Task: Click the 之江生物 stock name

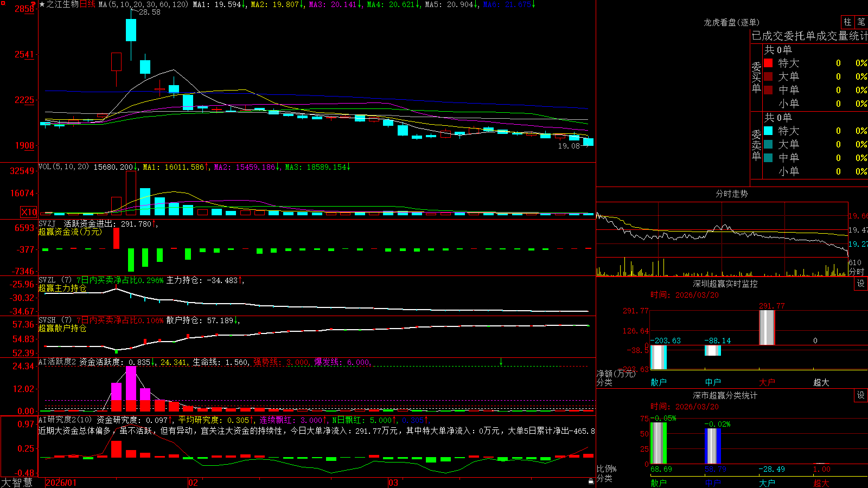Action: point(62,4)
